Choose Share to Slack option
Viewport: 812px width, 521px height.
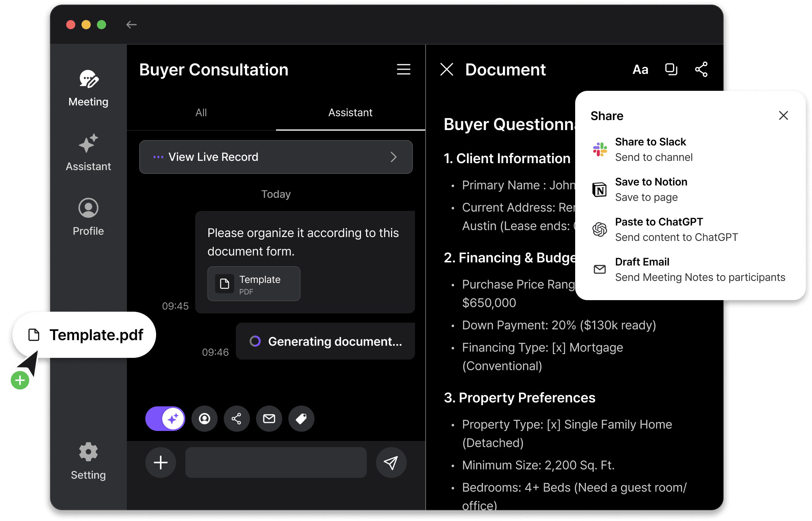pos(650,149)
